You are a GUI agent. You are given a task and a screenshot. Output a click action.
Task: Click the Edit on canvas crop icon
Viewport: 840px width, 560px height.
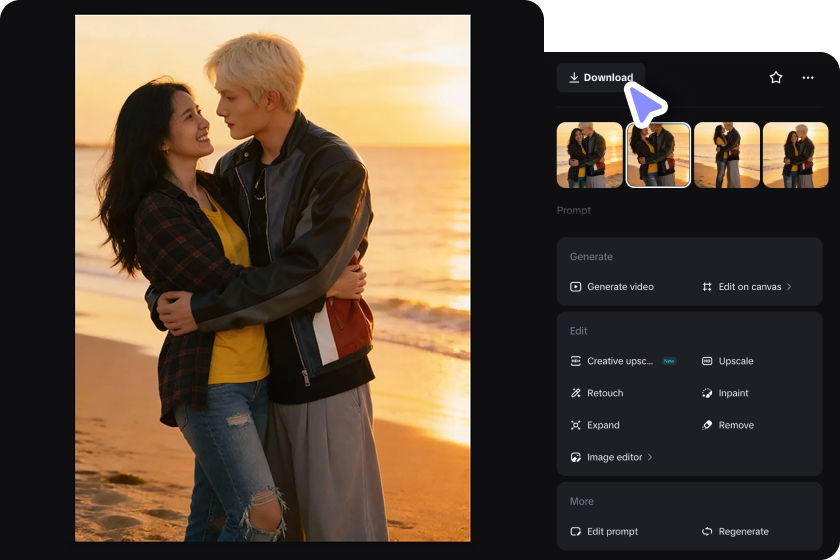coord(707,287)
